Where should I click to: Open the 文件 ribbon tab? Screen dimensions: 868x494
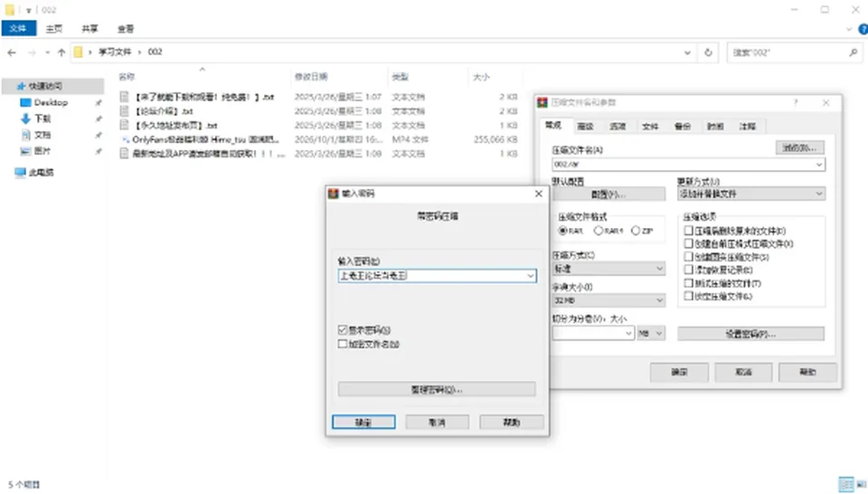coord(18,28)
